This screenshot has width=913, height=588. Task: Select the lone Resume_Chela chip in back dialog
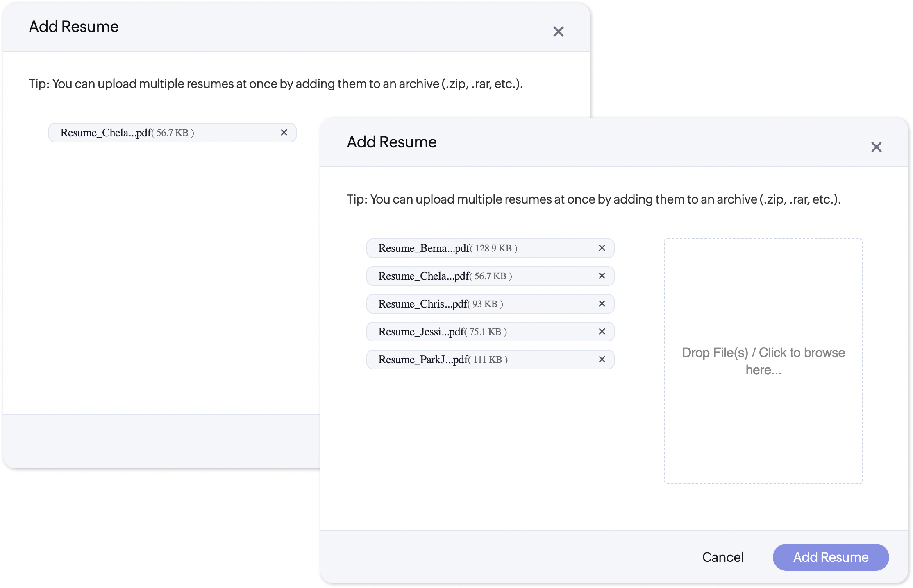(156, 133)
